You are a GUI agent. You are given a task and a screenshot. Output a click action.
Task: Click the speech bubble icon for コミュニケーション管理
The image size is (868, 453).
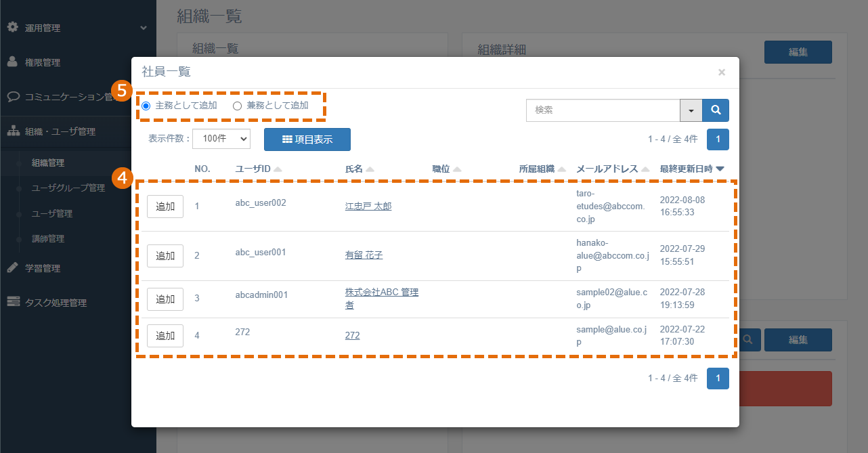point(12,96)
